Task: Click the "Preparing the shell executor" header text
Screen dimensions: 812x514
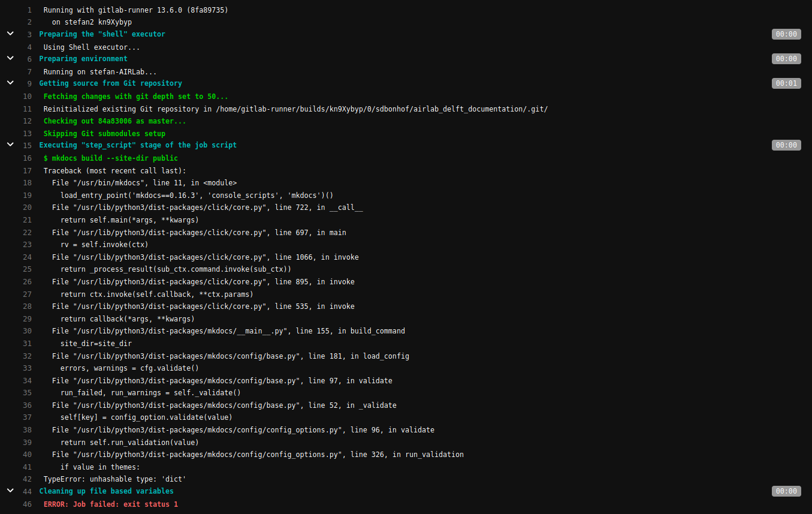Action: click(x=102, y=34)
